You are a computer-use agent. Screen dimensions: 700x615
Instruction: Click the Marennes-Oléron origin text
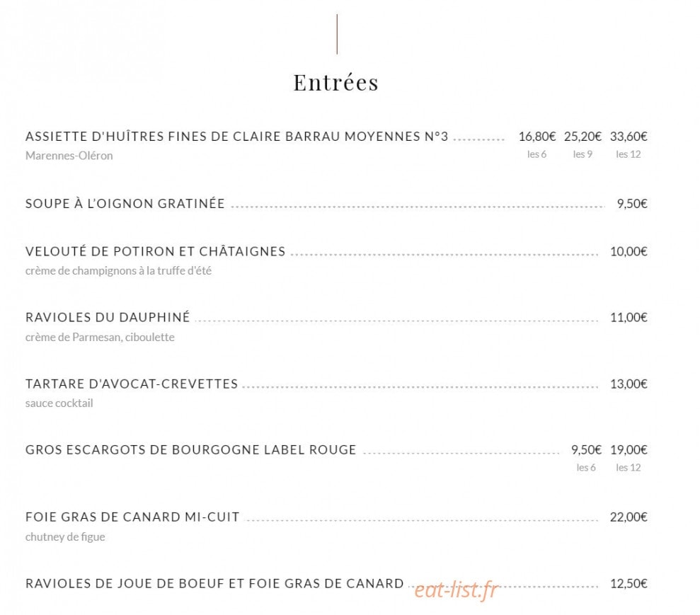click(x=69, y=156)
